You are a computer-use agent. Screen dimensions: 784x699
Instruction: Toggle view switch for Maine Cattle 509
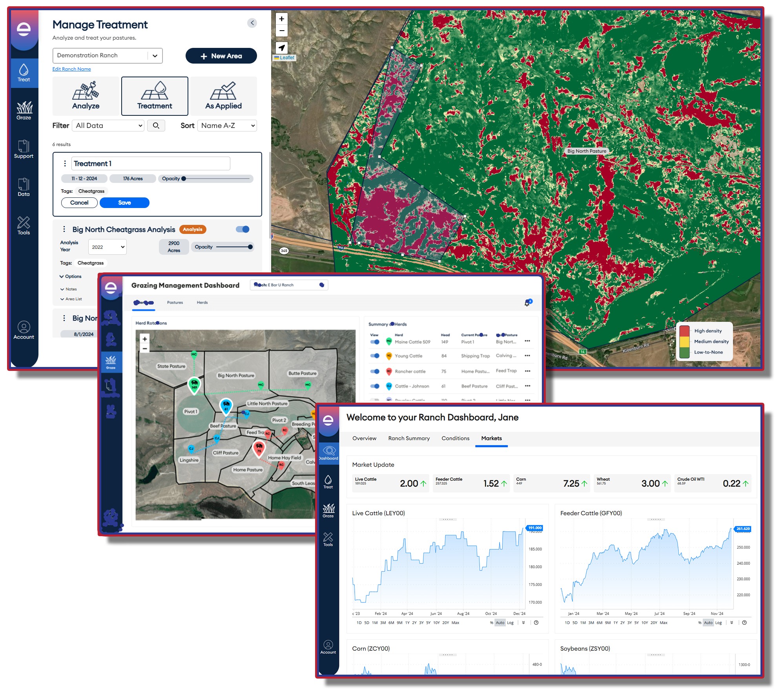(375, 342)
